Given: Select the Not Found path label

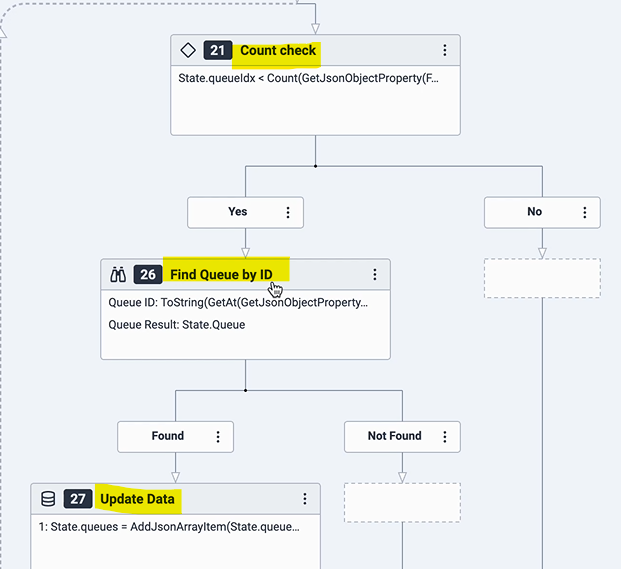Looking at the screenshot, I should coord(395,436).
